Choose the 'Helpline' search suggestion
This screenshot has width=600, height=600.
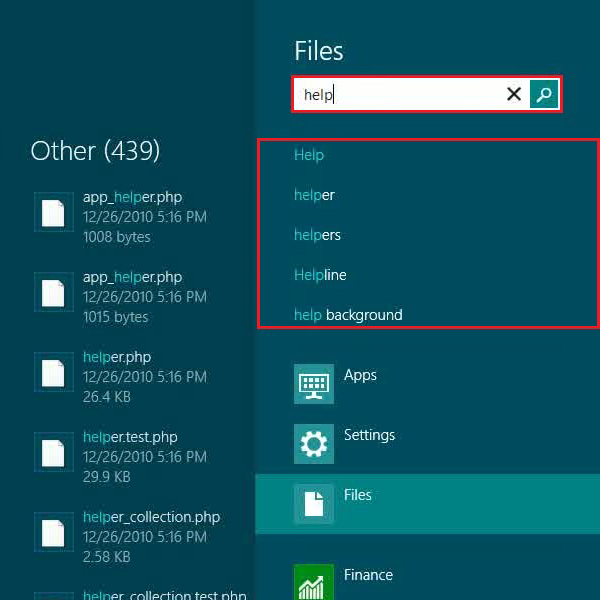320,275
